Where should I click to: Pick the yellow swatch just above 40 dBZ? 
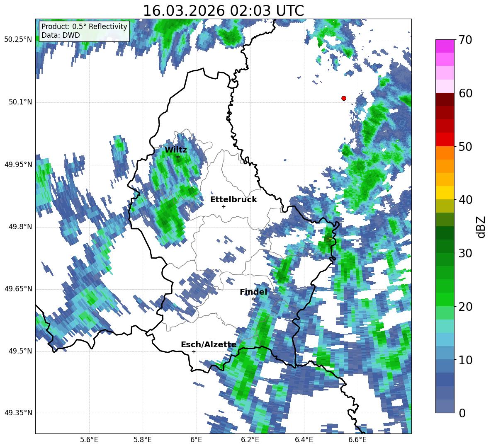[x=445, y=193]
